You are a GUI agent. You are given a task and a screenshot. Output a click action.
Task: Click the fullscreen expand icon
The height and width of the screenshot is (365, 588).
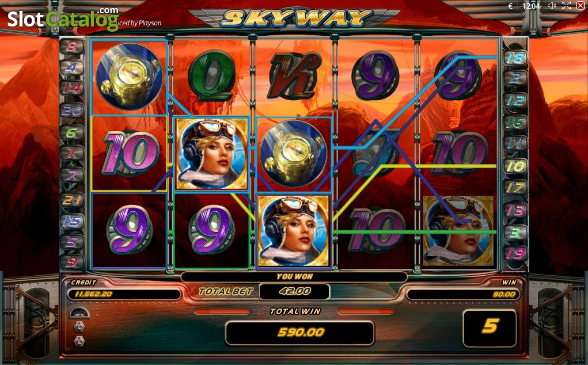point(566,6)
